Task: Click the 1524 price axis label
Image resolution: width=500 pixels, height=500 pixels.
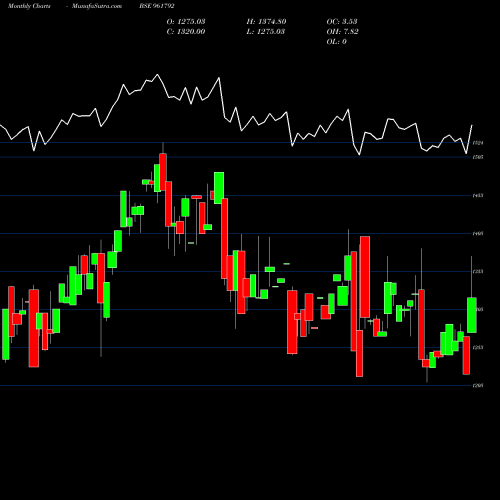Action: pyautogui.click(x=478, y=143)
